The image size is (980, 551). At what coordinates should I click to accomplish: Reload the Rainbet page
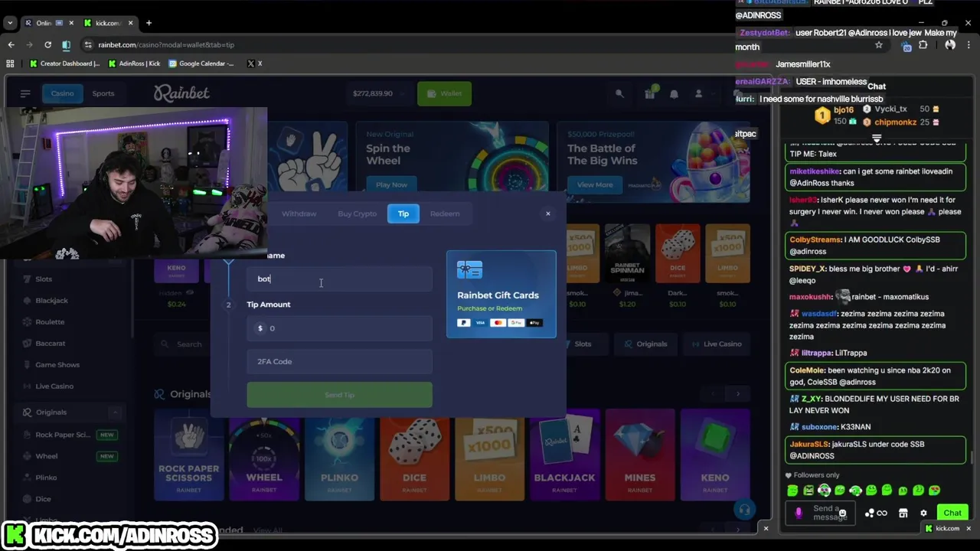pos(47,44)
